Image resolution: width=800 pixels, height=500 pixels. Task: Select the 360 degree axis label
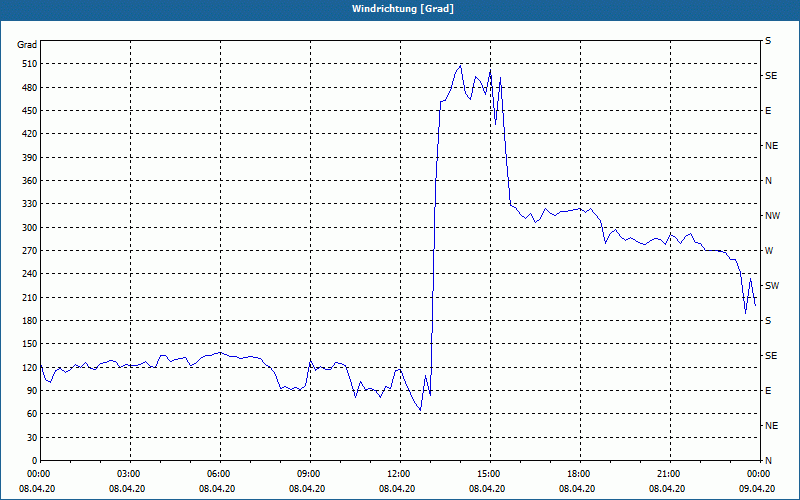pyautogui.click(x=31, y=181)
